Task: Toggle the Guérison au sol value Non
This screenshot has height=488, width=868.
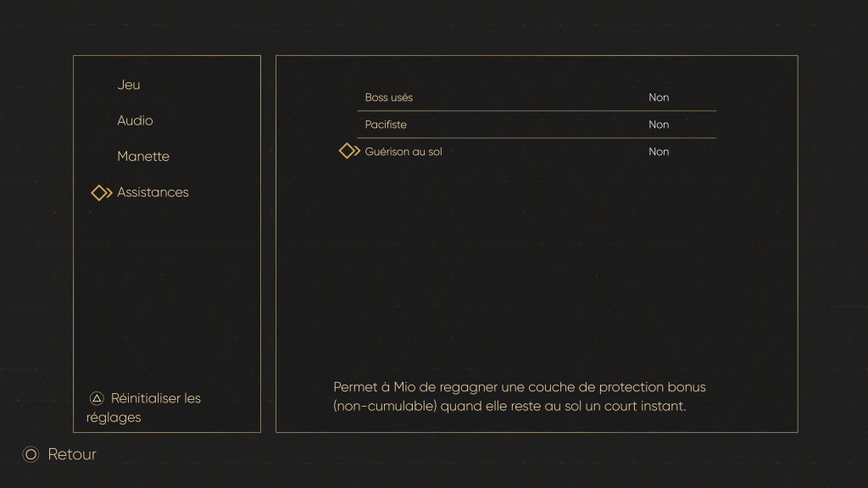Action: [659, 152]
